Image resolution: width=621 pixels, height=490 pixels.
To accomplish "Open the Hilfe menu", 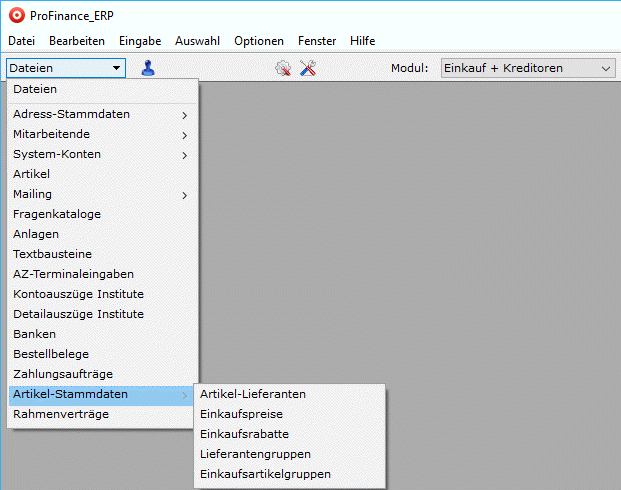I will (x=363, y=41).
